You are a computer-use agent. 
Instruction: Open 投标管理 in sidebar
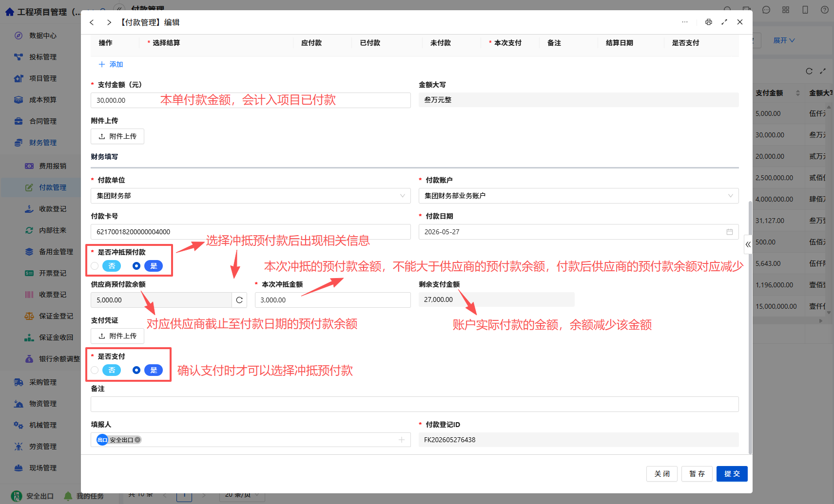43,57
